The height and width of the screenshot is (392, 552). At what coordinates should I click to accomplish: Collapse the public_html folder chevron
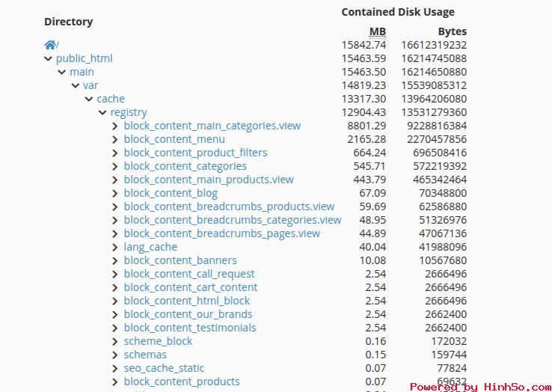49,58
